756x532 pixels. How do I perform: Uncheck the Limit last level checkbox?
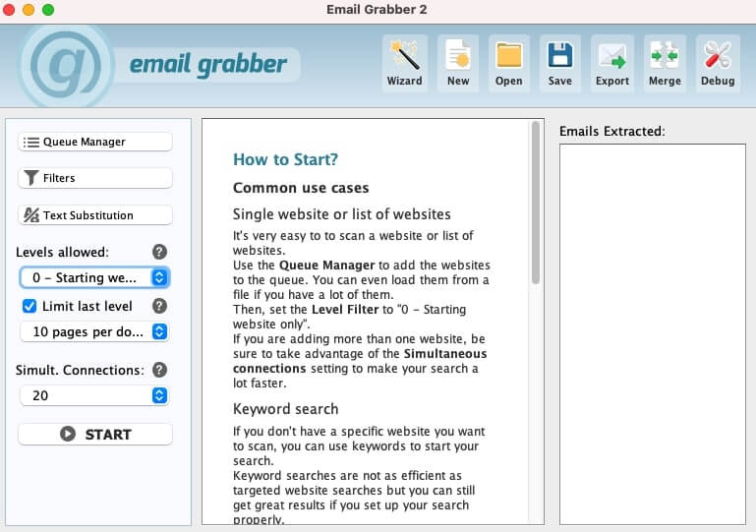[x=29, y=306]
